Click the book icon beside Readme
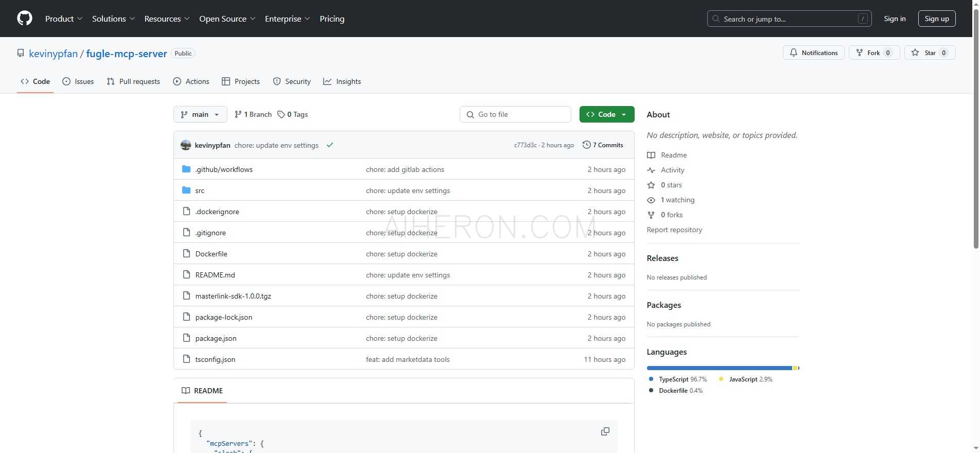Image resolution: width=980 pixels, height=453 pixels. click(651, 155)
